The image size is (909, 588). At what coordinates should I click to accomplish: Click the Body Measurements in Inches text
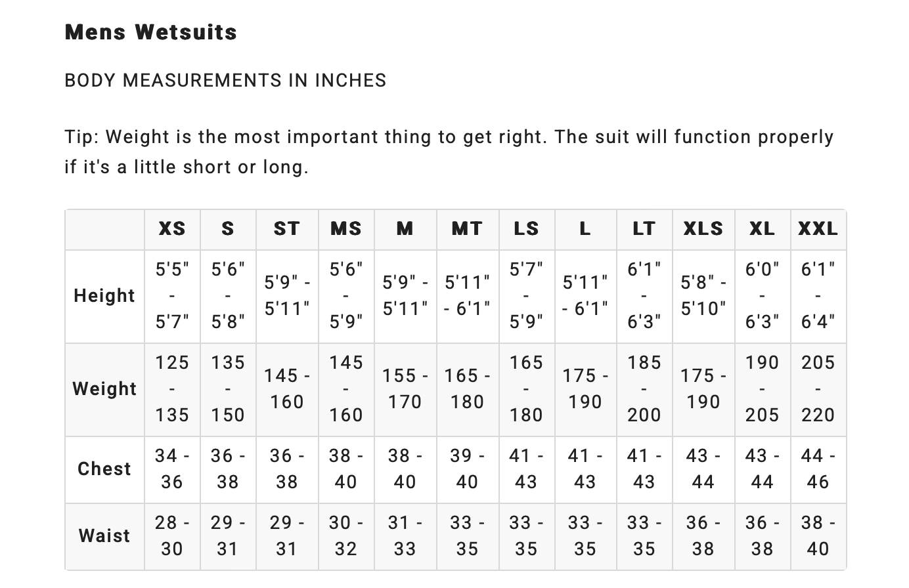225,81
